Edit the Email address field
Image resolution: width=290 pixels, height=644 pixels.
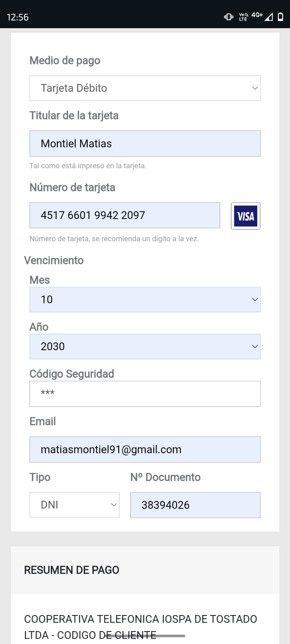(x=145, y=450)
